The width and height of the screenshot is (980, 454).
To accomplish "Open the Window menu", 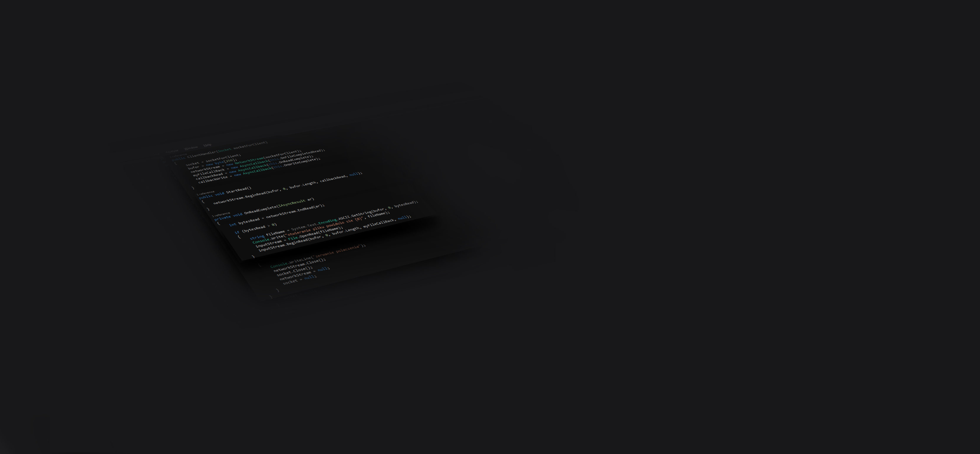I will [x=191, y=148].
